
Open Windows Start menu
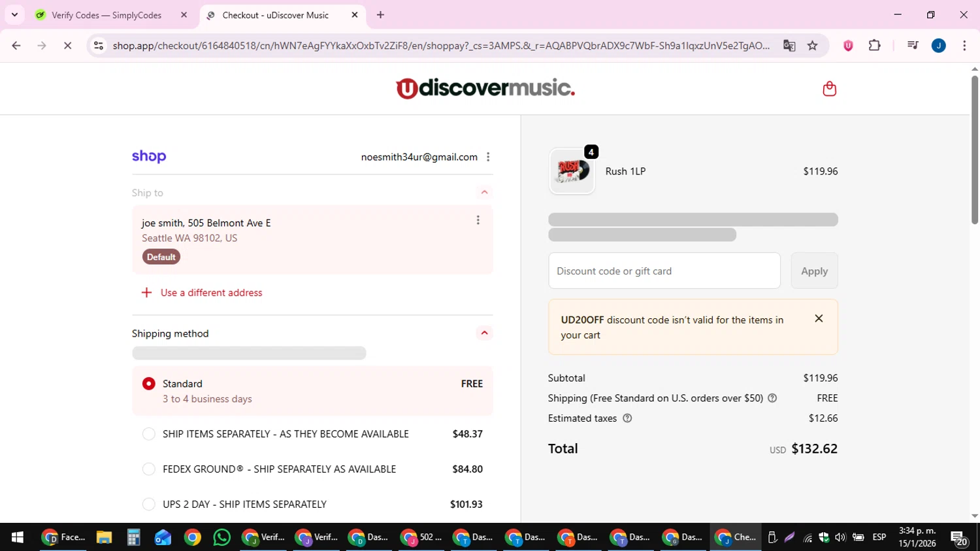pos(18,537)
